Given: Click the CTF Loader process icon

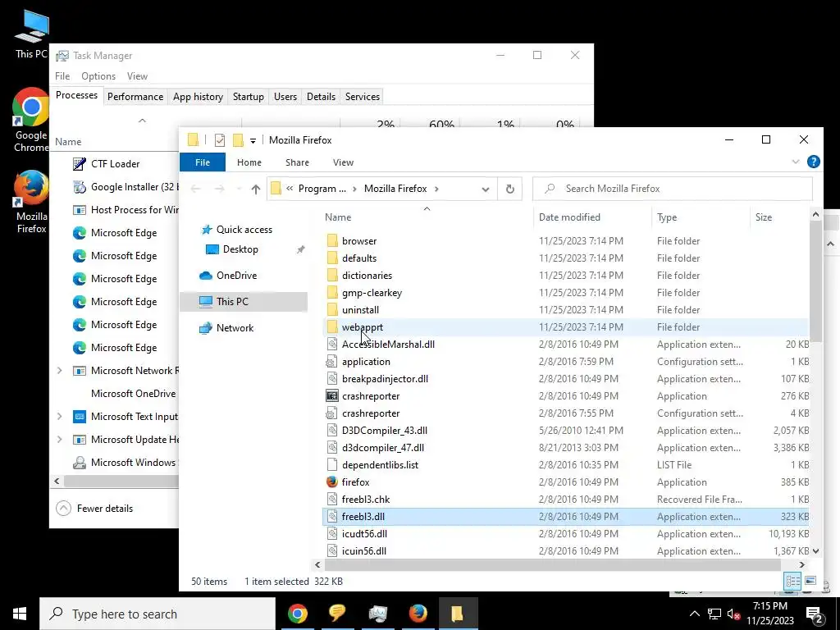Looking at the screenshot, I should click(x=80, y=164).
